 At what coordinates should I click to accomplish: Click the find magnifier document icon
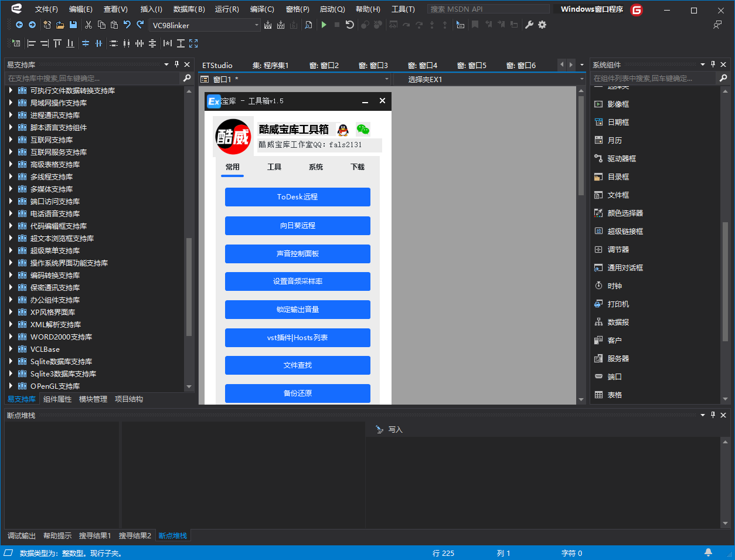pos(308,25)
